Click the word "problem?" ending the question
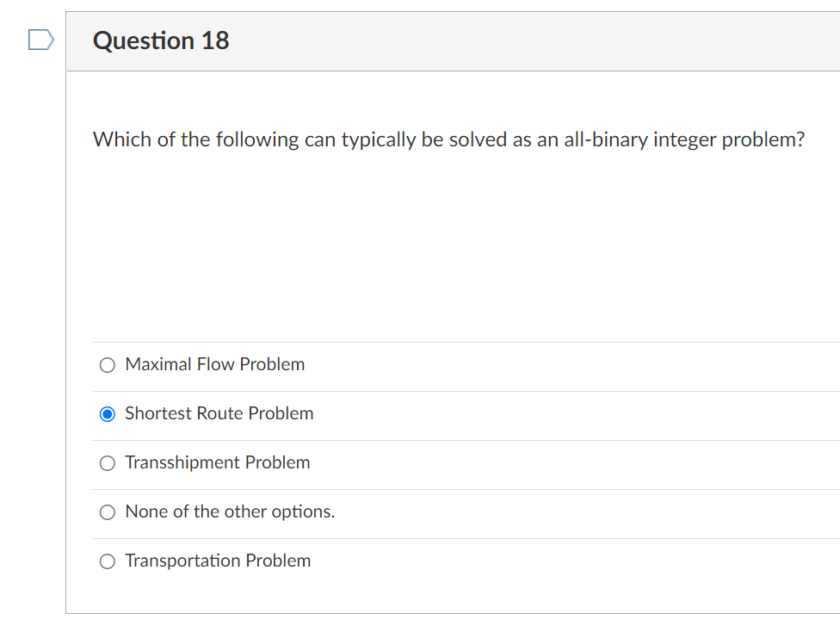 (763, 139)
